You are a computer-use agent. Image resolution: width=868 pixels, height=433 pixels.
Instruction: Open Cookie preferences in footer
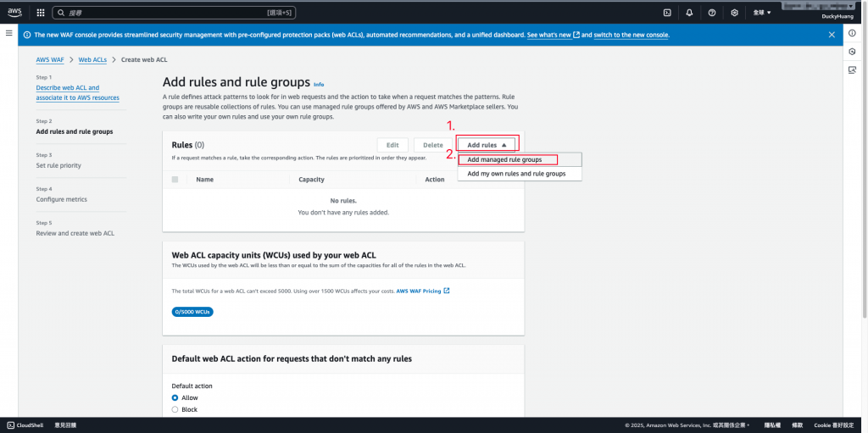tap(834, 425)
